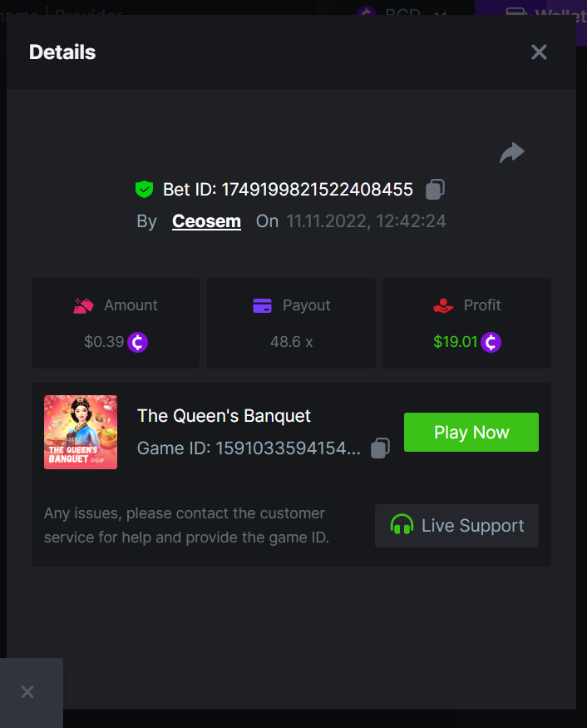
Task: Click the green verified shield icon
Action: 144,190
